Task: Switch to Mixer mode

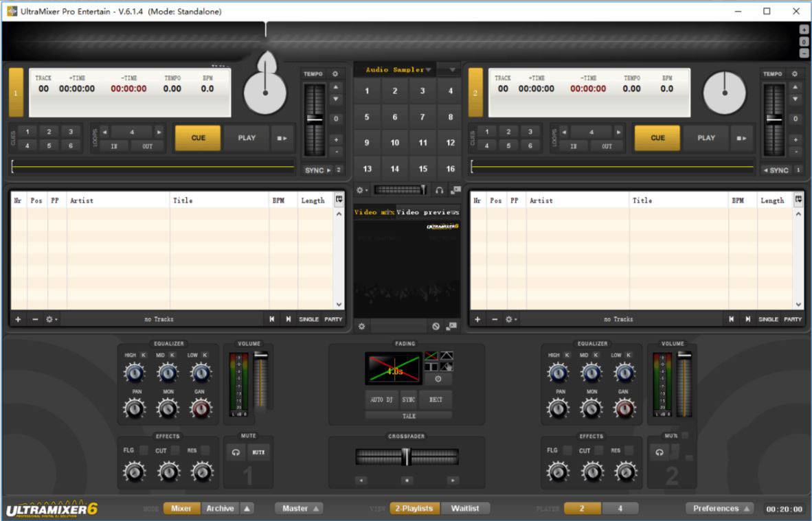Action: click(181, 509)
